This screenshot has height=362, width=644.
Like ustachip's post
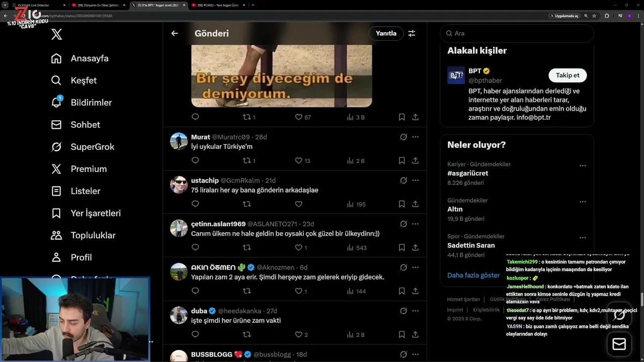point(298,204)
